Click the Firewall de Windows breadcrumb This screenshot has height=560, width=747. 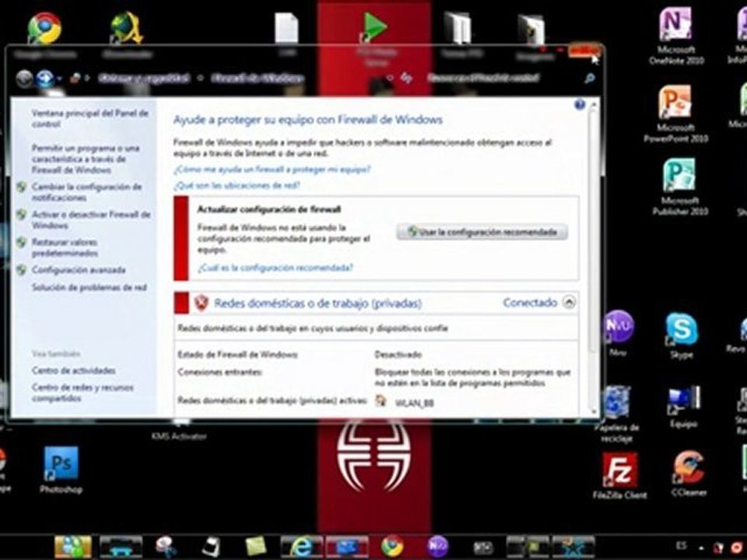click(258, 78)
